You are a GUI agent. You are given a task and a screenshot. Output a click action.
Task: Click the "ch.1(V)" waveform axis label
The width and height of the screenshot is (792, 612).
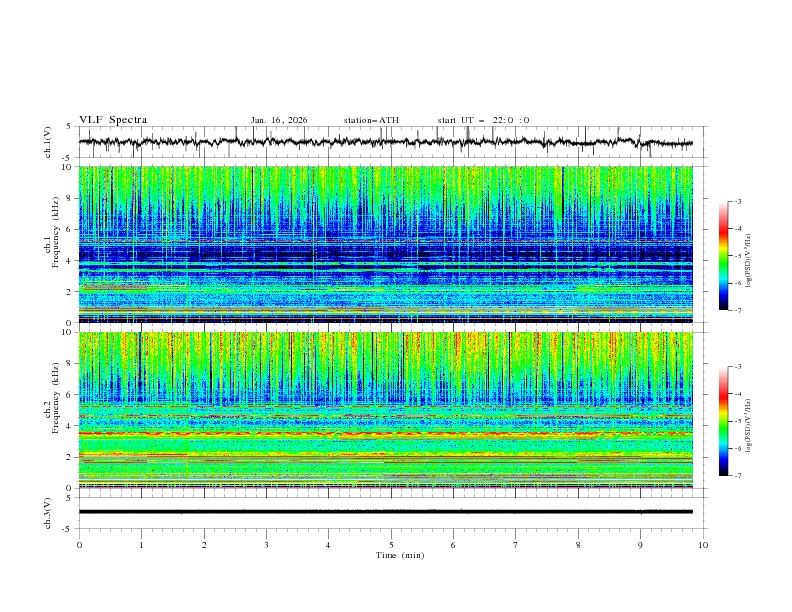pyautogui.click(x=48, y=142)
